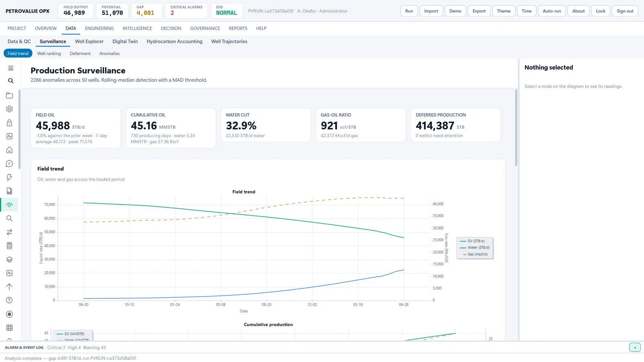Click the record circle icon in the sidebar
Image resolution: width=644 pixels, height=362 pixels.
(9, 314)
